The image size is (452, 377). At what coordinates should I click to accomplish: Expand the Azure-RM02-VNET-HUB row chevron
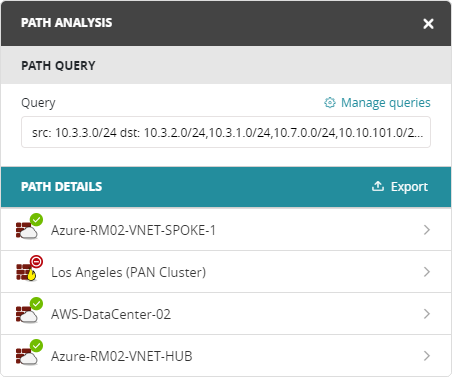[x=427, y=356]
